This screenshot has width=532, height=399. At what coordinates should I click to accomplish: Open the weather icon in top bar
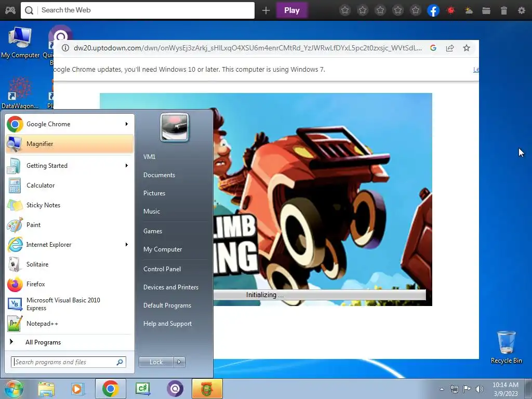469,10
